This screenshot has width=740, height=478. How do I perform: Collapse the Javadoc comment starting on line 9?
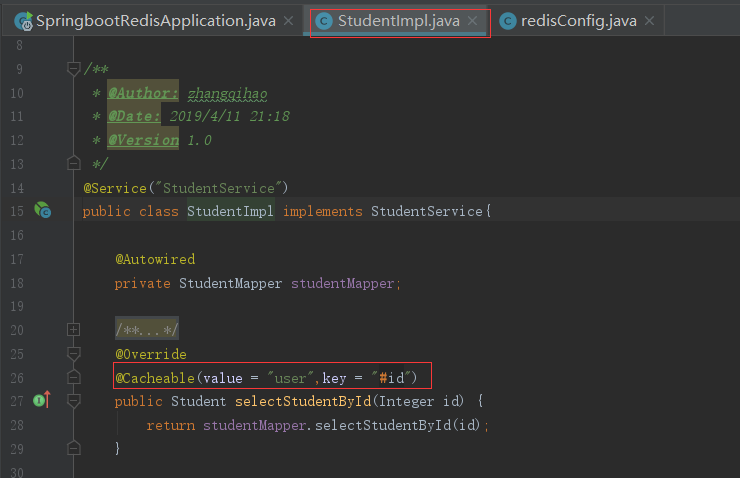(74, 69)
